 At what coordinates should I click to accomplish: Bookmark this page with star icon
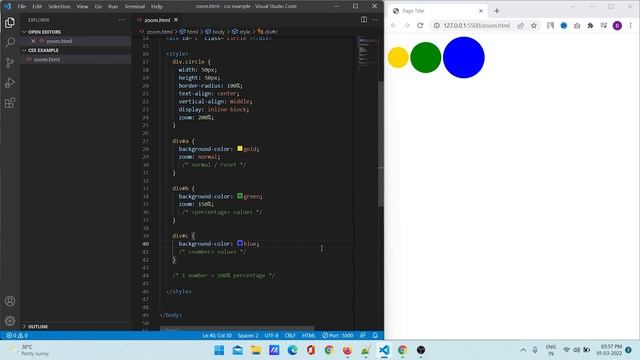[534, 25]
